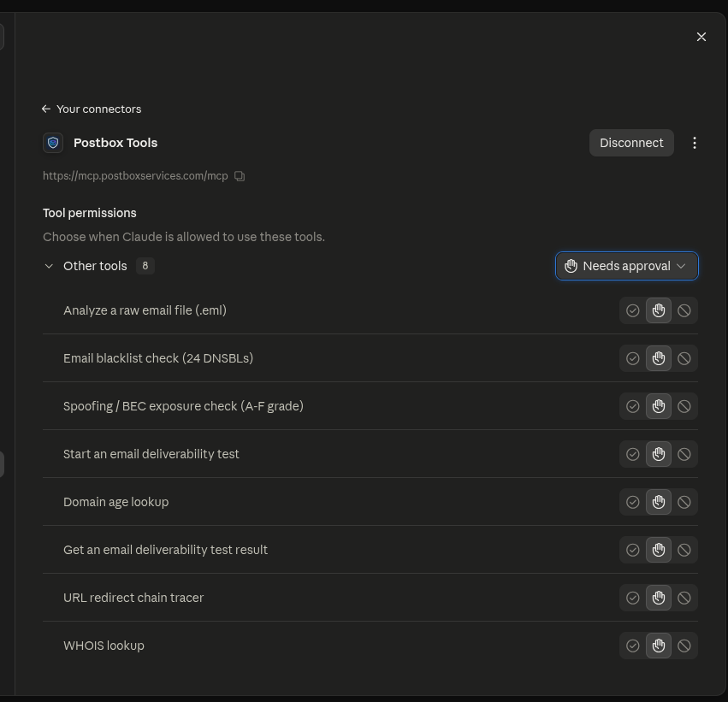Click the 'Start an email deliverability test' label
Screen dimensions: 728x702
coord(151,454)
